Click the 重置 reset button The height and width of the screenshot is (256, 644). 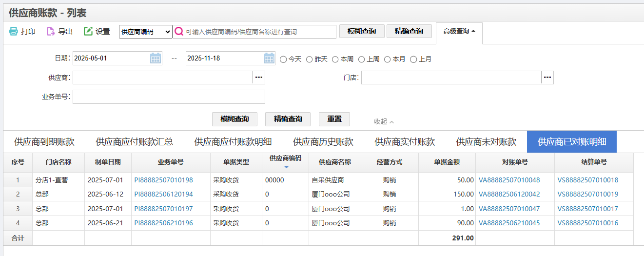(334, 119)
